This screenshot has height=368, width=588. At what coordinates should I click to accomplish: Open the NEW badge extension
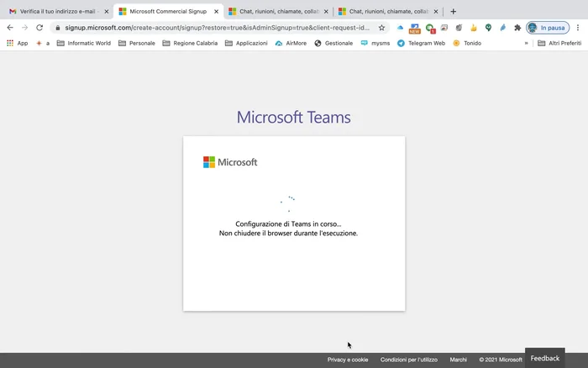click(414, 28)
